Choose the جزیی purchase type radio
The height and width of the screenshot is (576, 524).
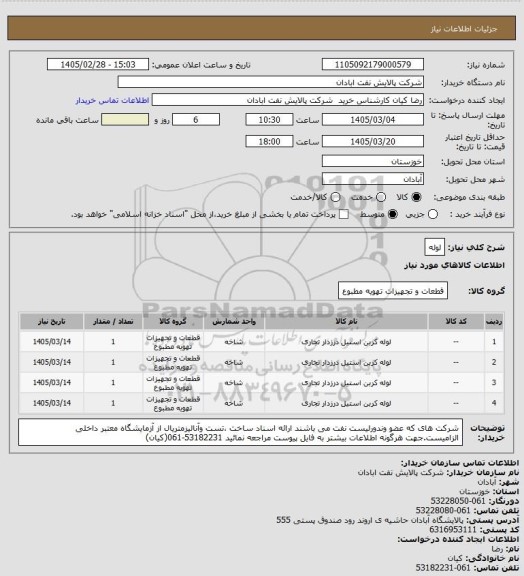(433, 214)
